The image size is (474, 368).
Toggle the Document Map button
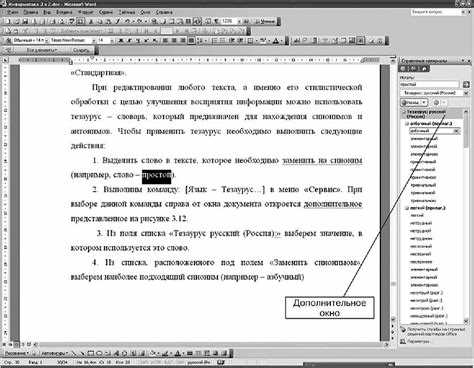pos(207,21)
